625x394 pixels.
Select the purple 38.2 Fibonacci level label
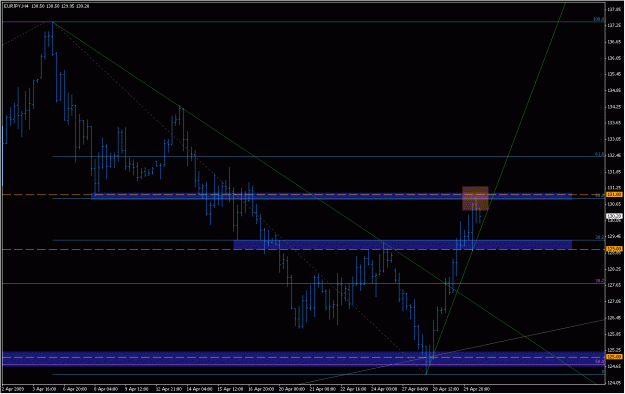click(x=599, y=281)
